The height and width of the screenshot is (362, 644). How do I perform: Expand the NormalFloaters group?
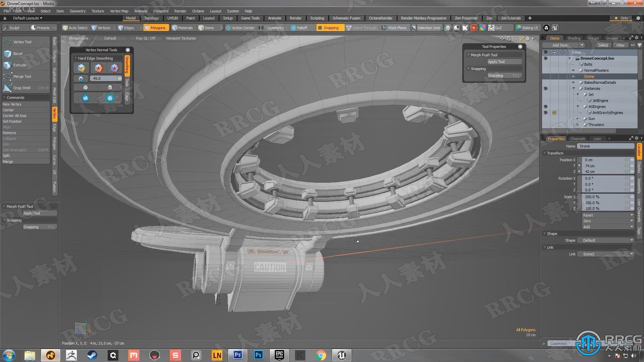tap(574, 70)
